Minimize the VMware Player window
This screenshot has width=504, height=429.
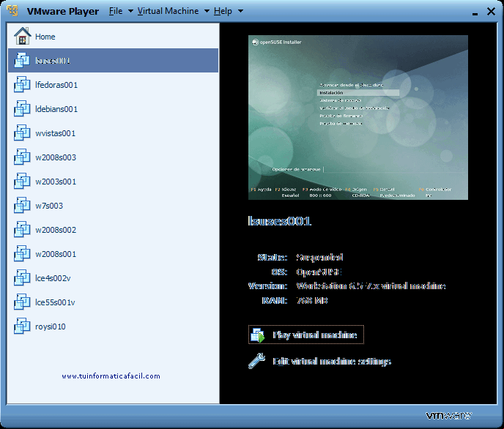pyautogui.click(x=475, y=13)
